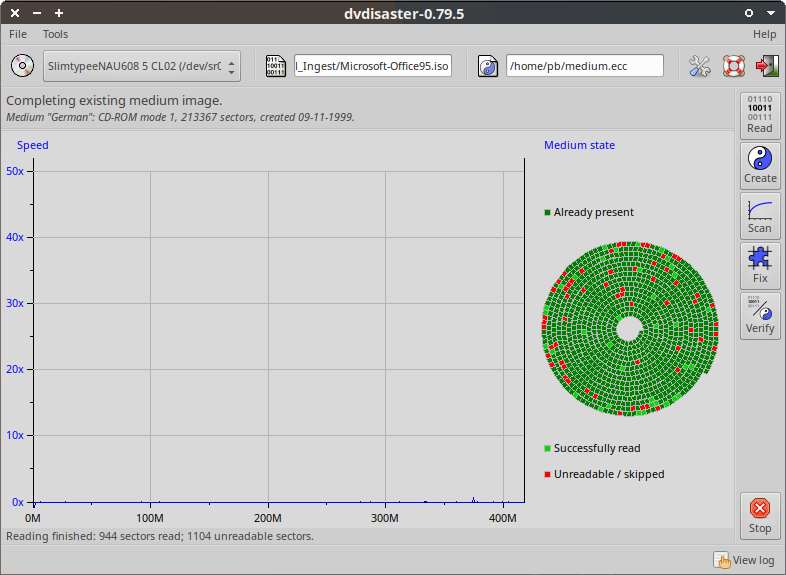
Task: Open image file chooser icon
Action: [275, 66]
